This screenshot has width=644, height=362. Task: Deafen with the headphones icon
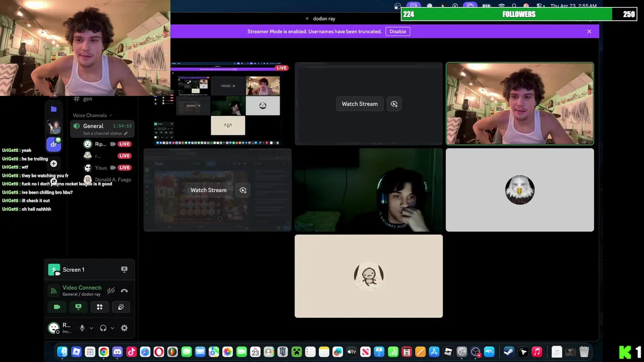[103, 328]
